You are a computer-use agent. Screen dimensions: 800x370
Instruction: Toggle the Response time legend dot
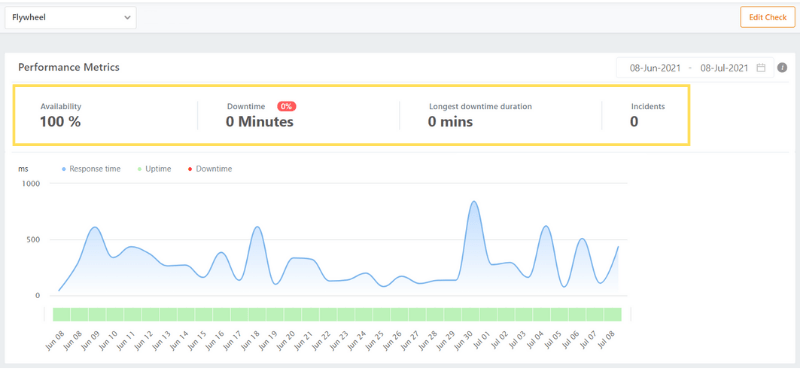64,169
